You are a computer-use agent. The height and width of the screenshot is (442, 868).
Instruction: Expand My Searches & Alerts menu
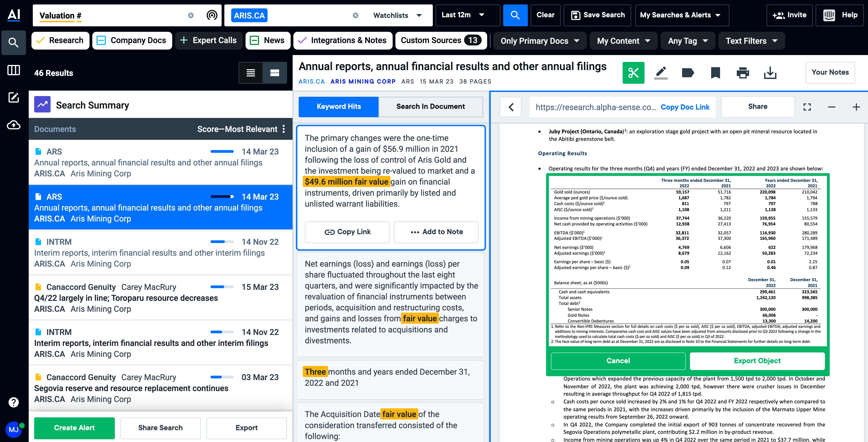point(682,15)
